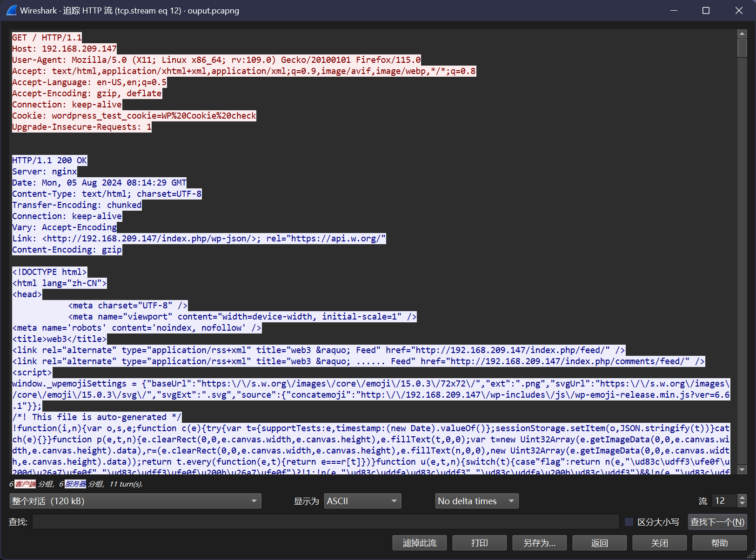The height and width of the screenshot is (560, 756).
Task: Toggle the 区分大小写 case-sensitive checkbox
Action: pos(629,522)
